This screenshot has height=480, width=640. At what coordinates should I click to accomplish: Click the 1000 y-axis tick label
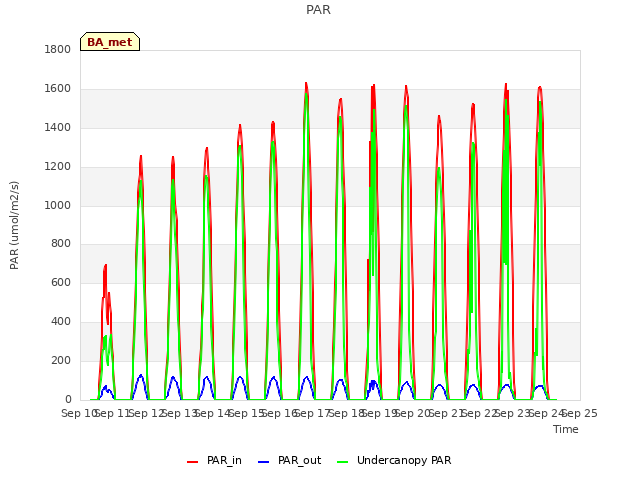point(58,205)
